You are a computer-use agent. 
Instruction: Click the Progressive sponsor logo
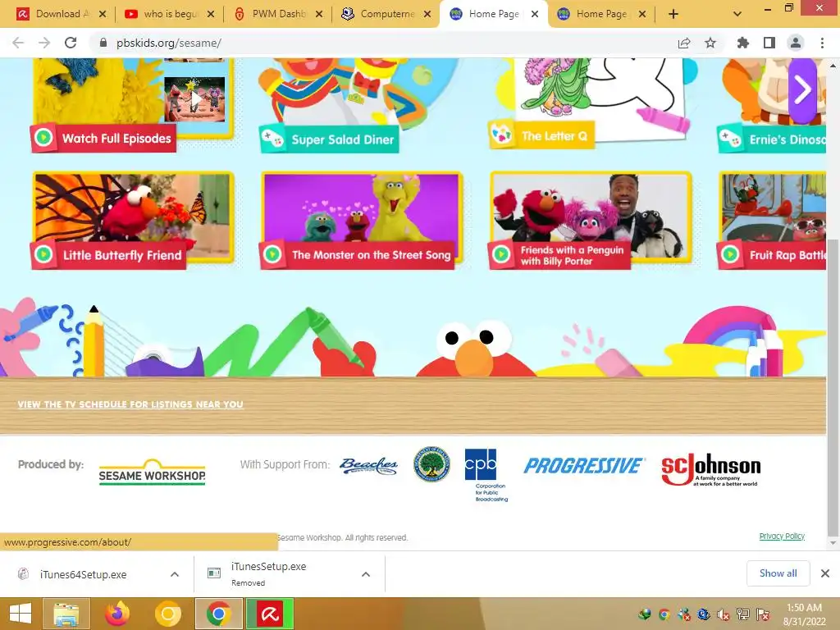(584, 466)
